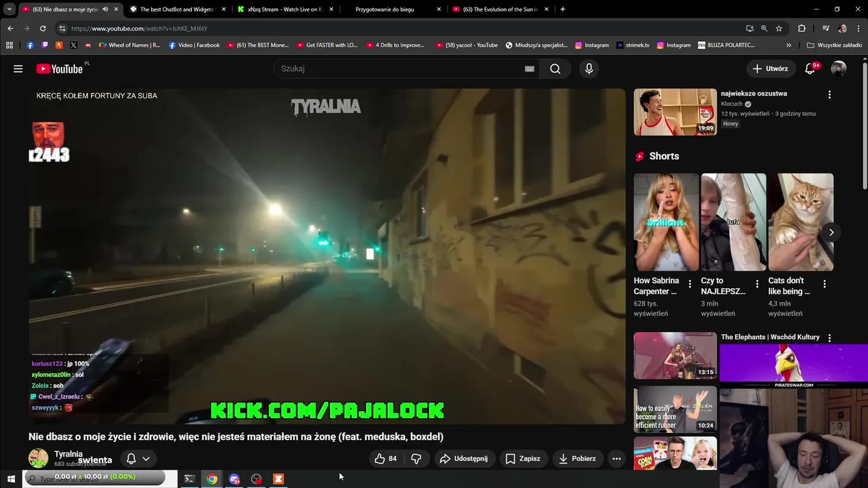Open the apps grid in bookmarks bar
Viewport: 868px width, 488px height.
9,45
